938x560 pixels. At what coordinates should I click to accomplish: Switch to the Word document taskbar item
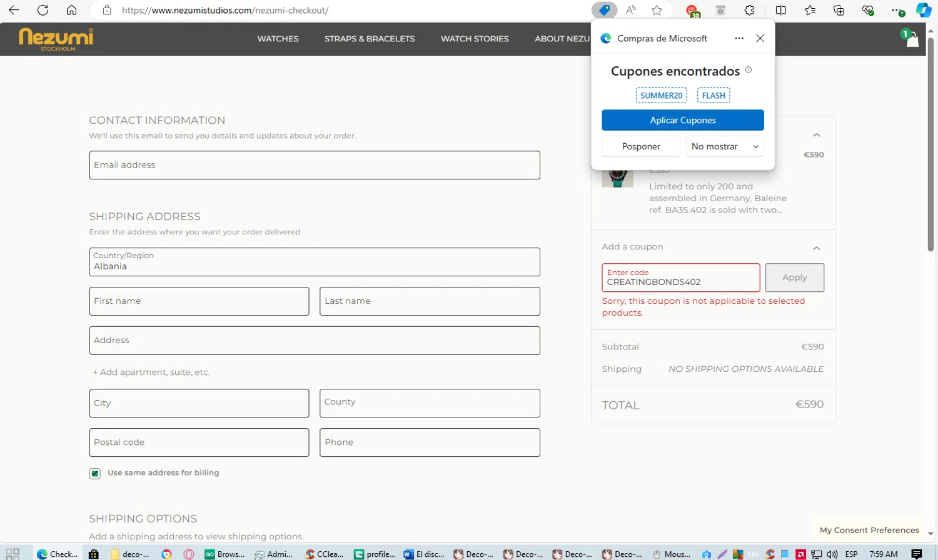(x=425, y=554)
